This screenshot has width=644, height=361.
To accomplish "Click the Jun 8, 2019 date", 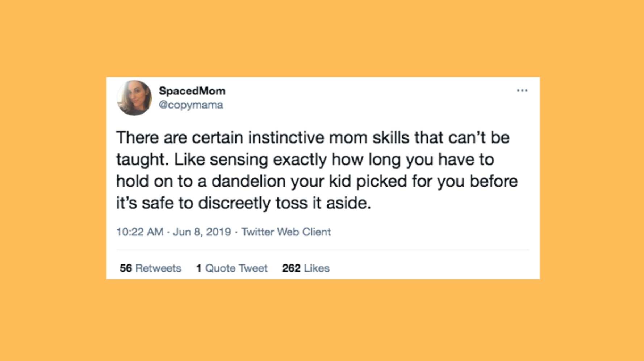I will [202, 232].
